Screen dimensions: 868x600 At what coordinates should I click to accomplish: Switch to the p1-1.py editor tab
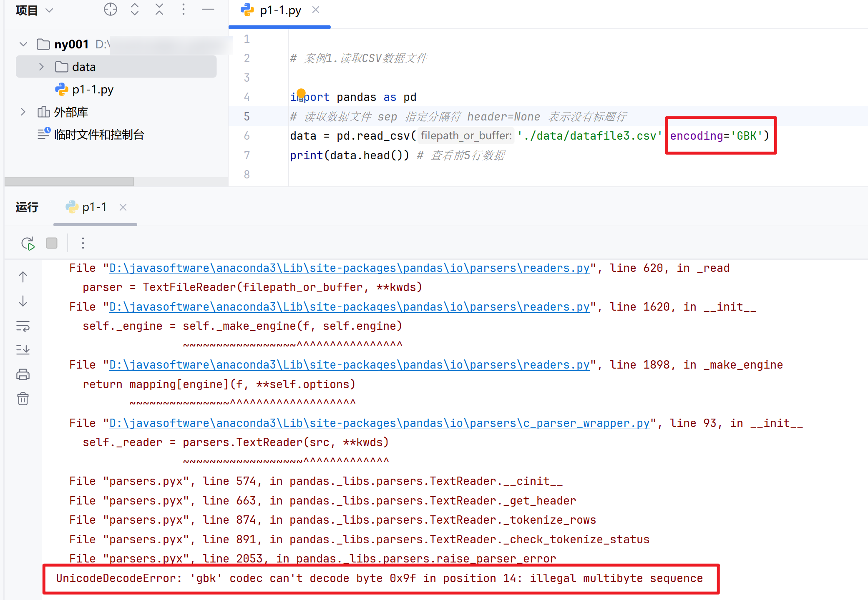(280, 10)
